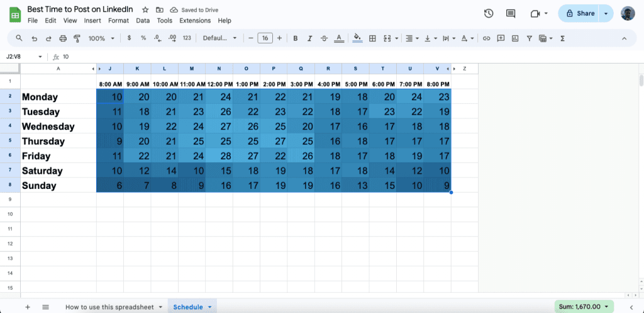Open the comments panel icon
644x313 pixels.
511,13
